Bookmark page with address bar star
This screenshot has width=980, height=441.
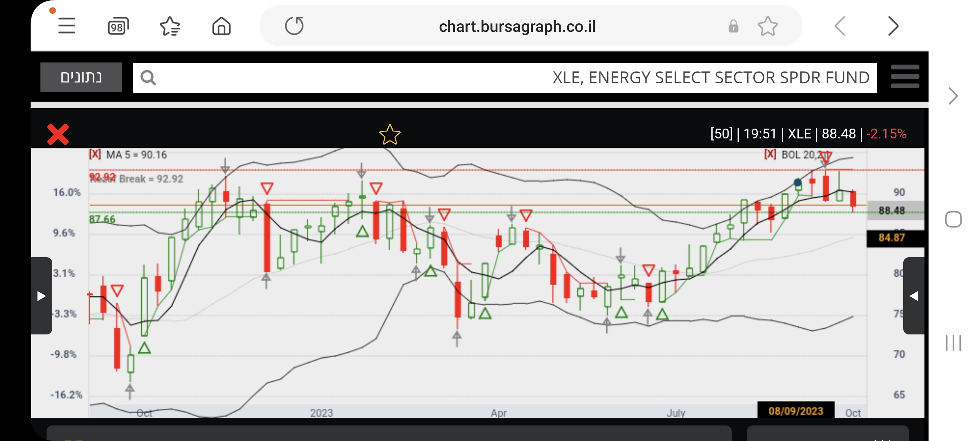[x=768, y=27]
